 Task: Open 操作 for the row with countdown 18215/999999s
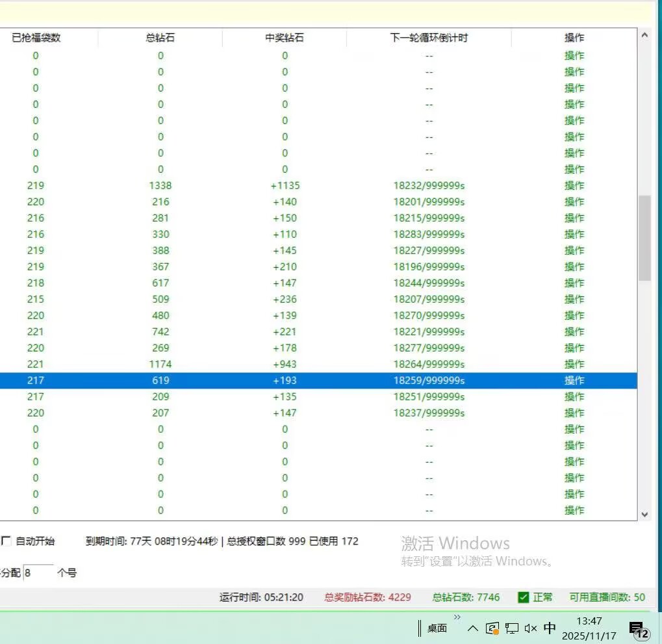click(x=574, y=218)
